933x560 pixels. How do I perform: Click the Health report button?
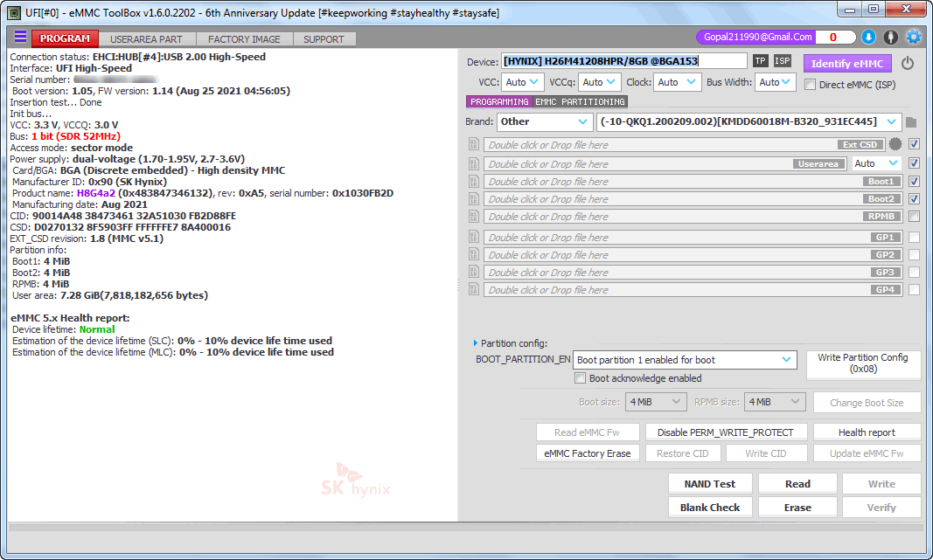pyautogui.click(x=867, y=432)
